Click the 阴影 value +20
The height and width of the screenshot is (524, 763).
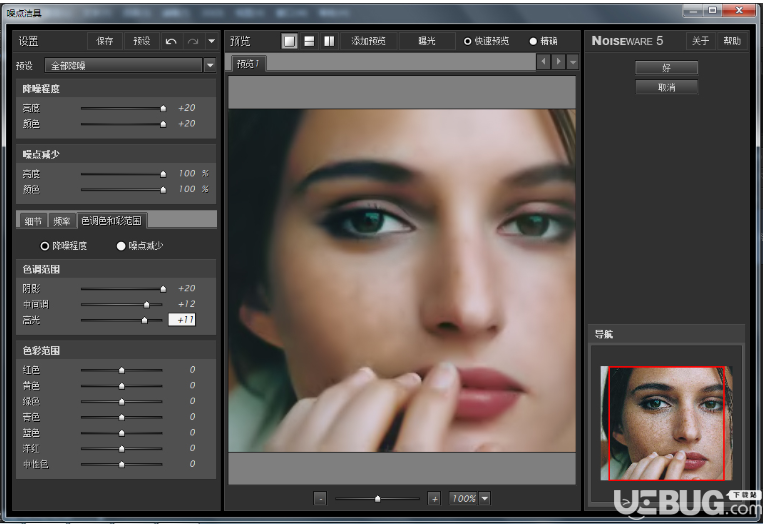tap(187, 289)
